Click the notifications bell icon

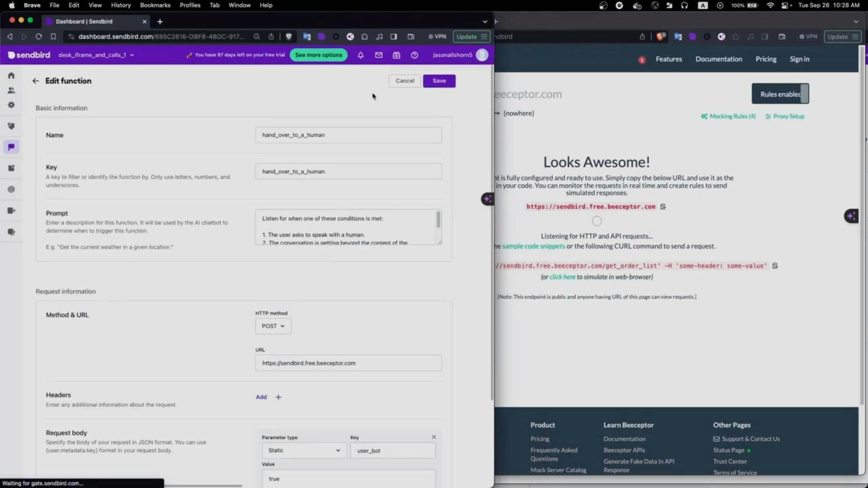click(361, 55)
